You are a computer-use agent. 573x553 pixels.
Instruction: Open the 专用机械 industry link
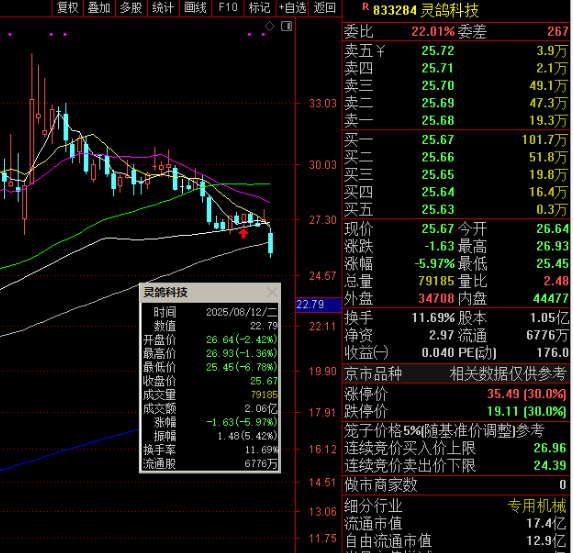(x=537, y=506)
